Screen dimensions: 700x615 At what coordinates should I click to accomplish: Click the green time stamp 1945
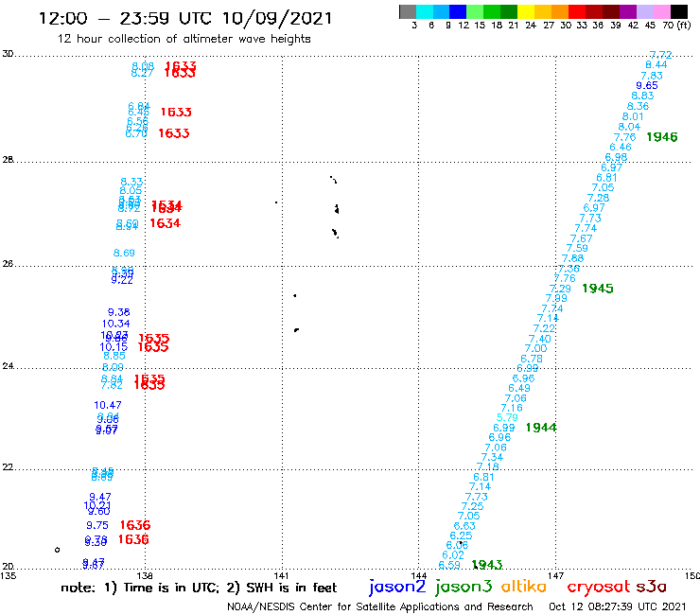597,289
